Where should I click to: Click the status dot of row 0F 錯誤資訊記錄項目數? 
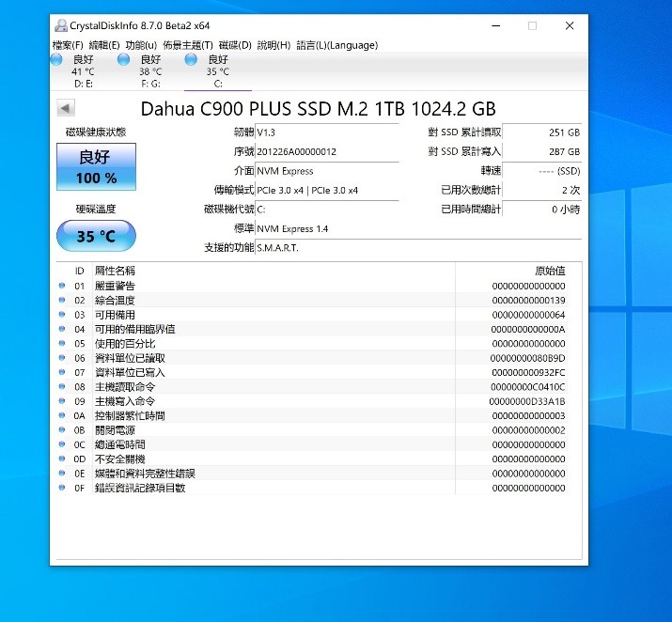[62, 488]
